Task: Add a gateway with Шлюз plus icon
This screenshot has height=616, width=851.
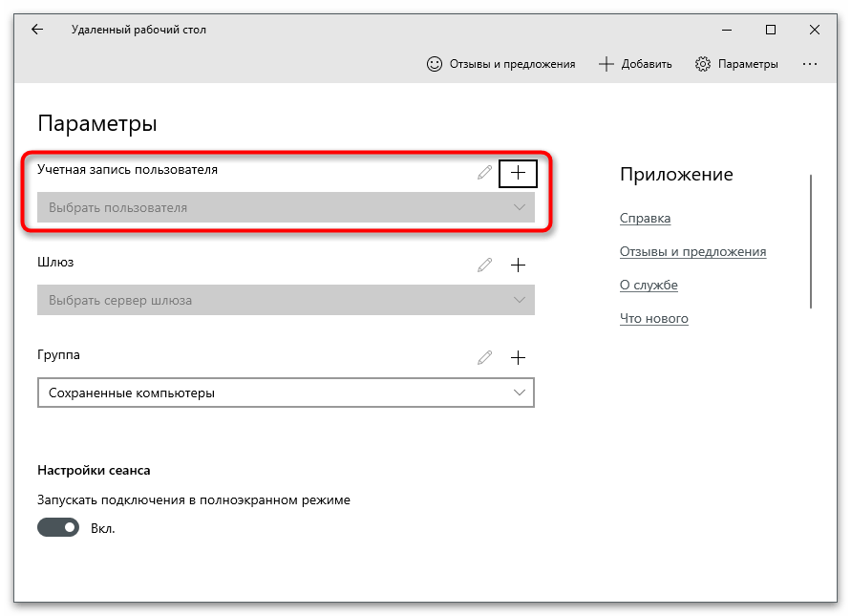Action: [518, 265]
